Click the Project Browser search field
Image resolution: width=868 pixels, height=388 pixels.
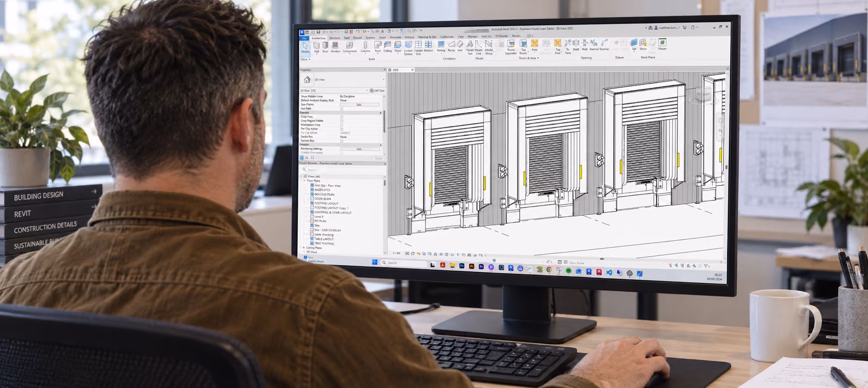[342, 170]
